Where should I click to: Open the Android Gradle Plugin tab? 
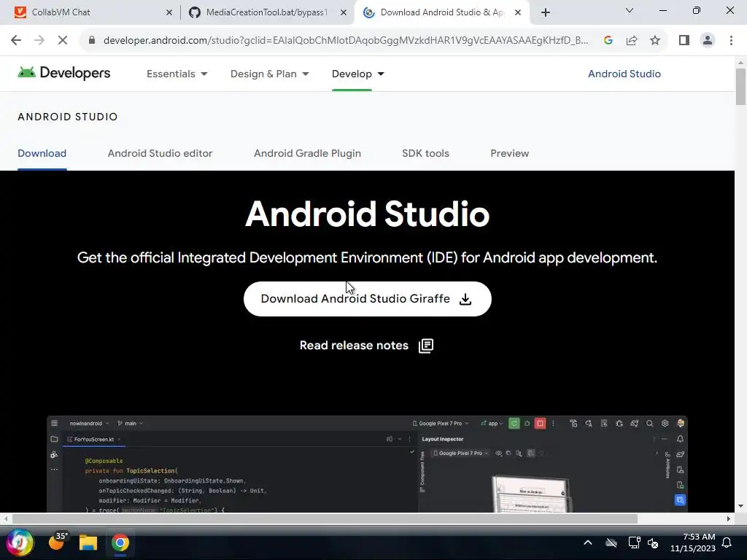307,153
